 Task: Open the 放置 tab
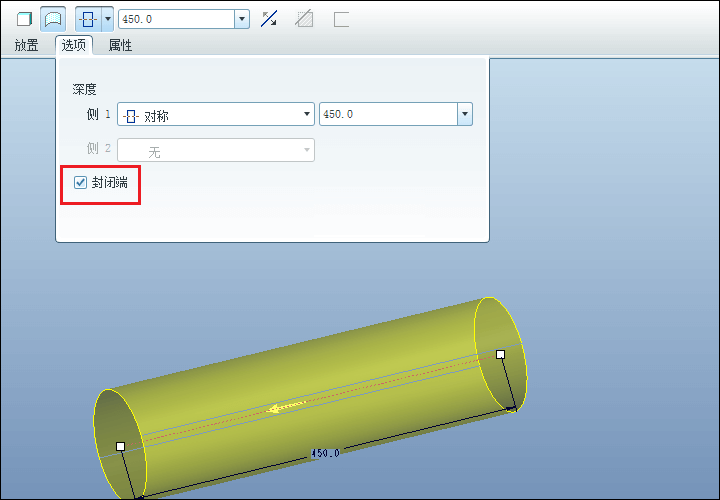(x=27, y=45)
